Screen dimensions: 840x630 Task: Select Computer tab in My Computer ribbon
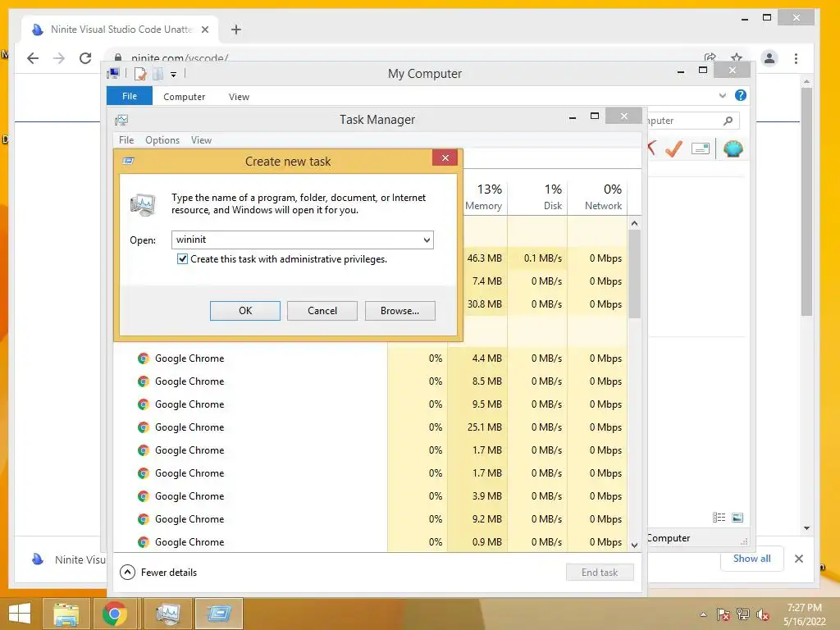click(x=184, y=97)
